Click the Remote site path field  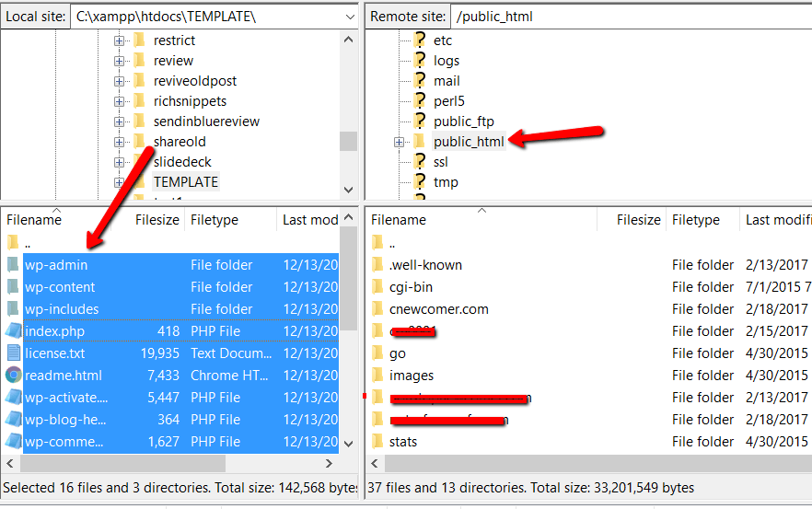(626, 17)
